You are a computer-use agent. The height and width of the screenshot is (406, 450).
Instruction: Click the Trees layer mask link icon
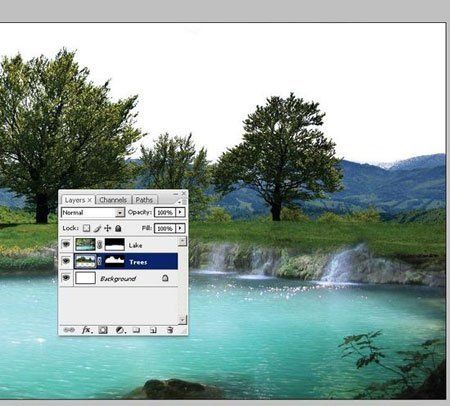tap(100, 261)
